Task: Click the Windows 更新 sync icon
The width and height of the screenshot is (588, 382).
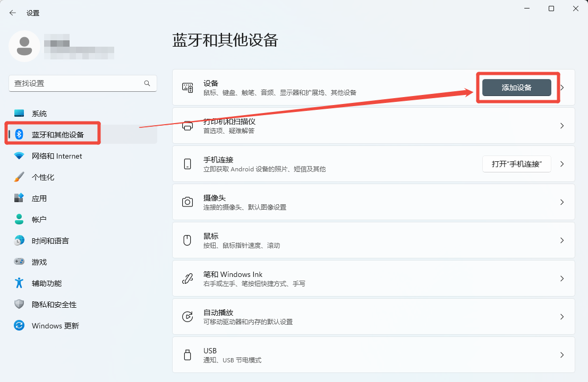Action: tap(19, 326)
